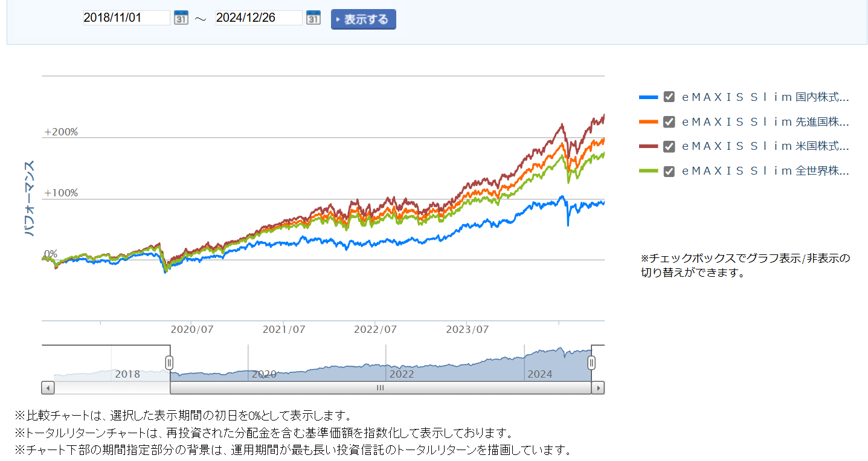Click 2023/07 x-axis label
The height and width of the screenshot is (461, 868).
click(468, 330)
